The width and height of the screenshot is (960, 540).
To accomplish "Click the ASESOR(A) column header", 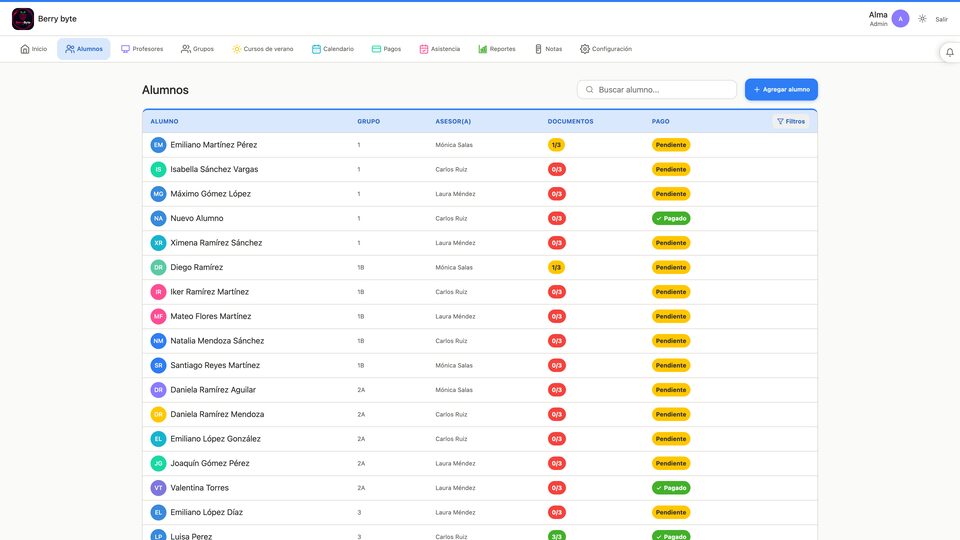I will [x=453, y=121].
